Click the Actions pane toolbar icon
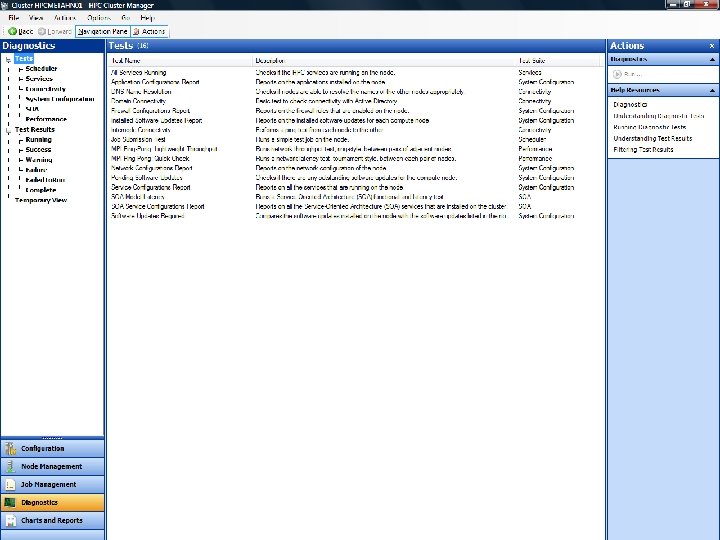 136,31
